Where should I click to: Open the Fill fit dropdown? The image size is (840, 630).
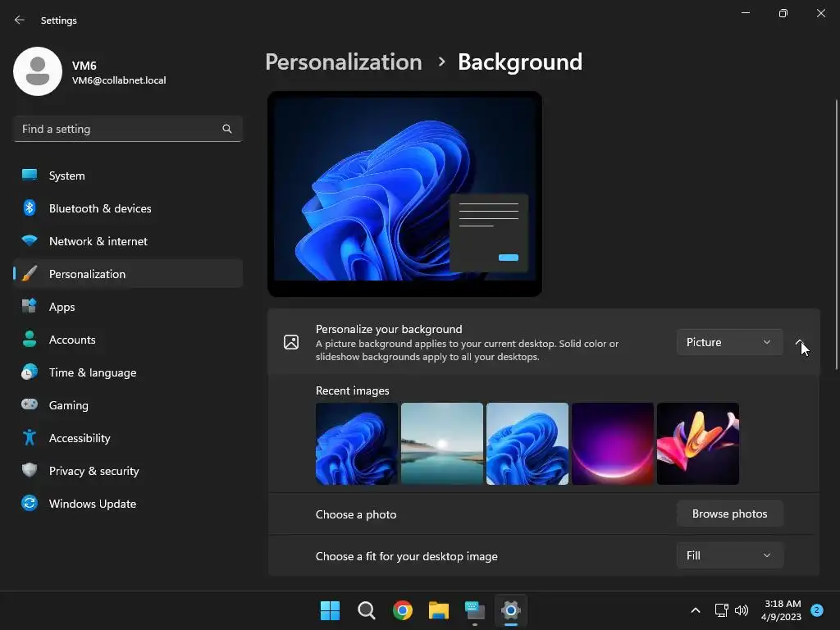coord(729,555)
